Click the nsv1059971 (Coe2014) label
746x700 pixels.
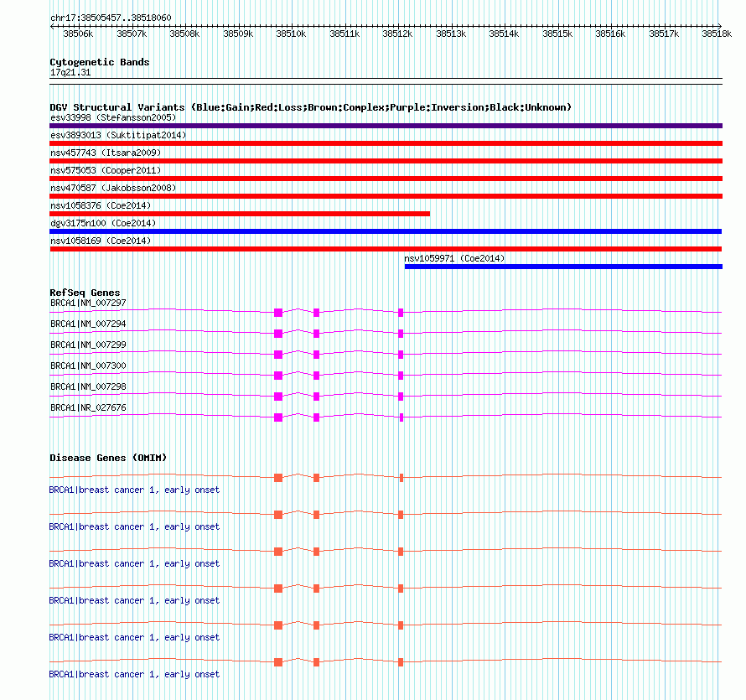pos(454,258)
